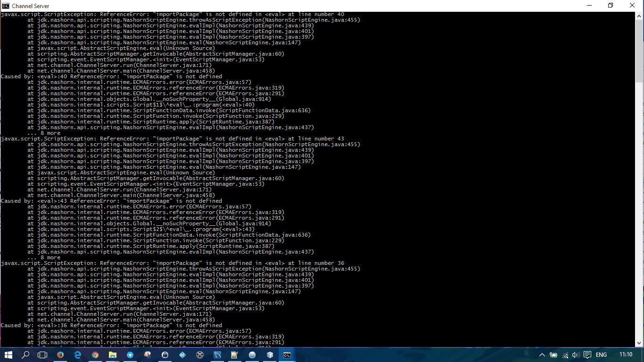This screenshot has height=362, width=644.
Task: Check battery status in the tray
Action: [x=553, y=354]
